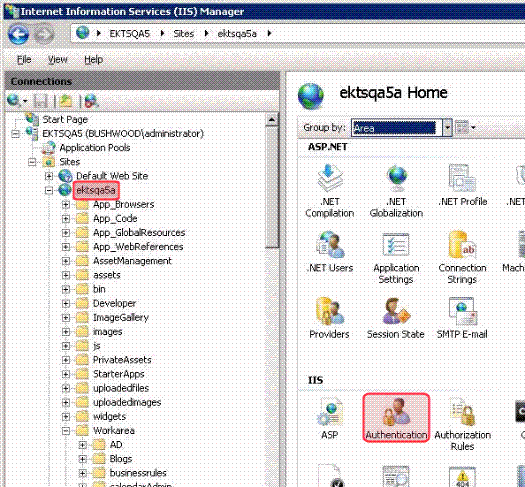Image resolution: width=525 pixels, height=487 pixels.
Task: Open the Session State icon
Action: pyautogui.click(x=395, y=318)
